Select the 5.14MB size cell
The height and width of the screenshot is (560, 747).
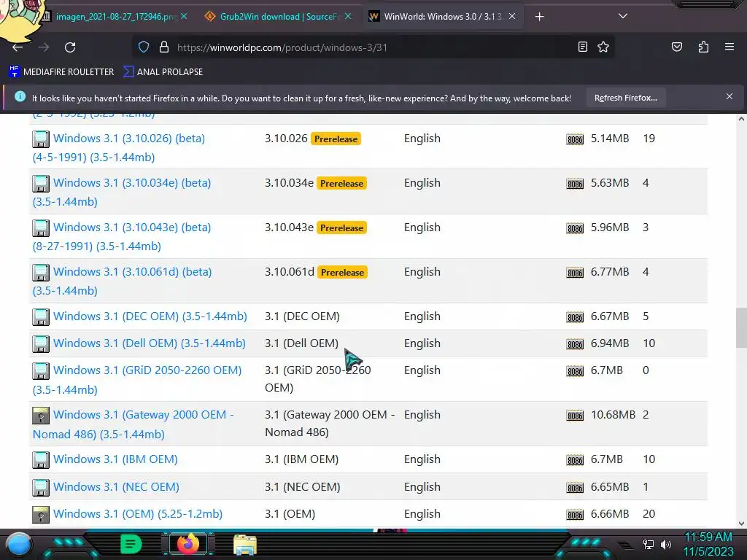coord(610,139)
